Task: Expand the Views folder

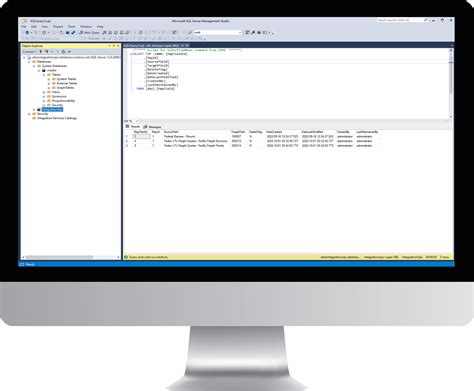Action: 44,92
